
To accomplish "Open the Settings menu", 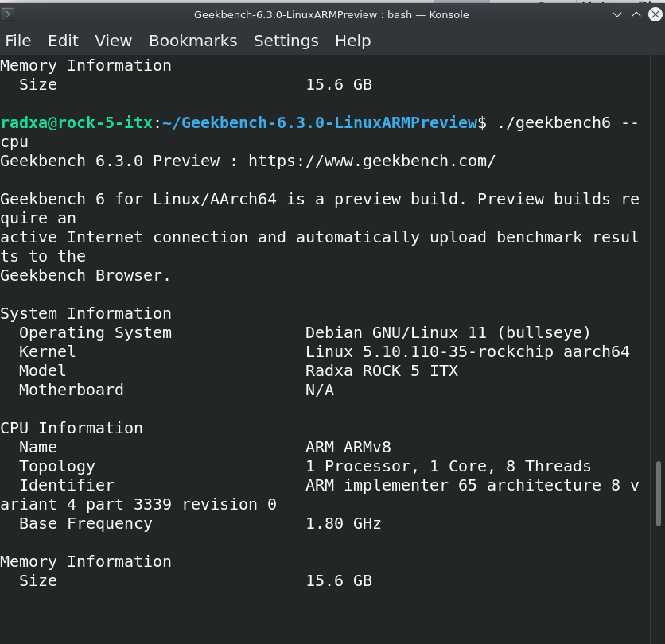I will [x=286, y=41].
